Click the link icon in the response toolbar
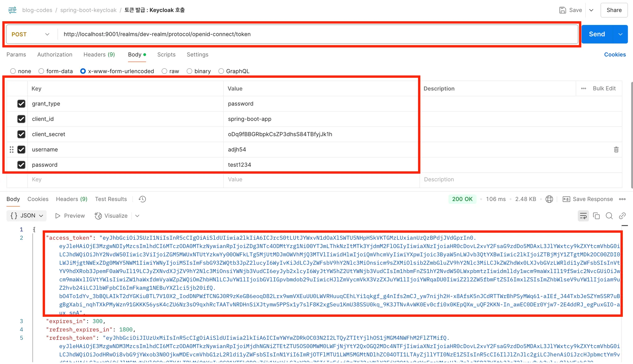The height and width of the screenshot is (364, 633). point(622,216)
